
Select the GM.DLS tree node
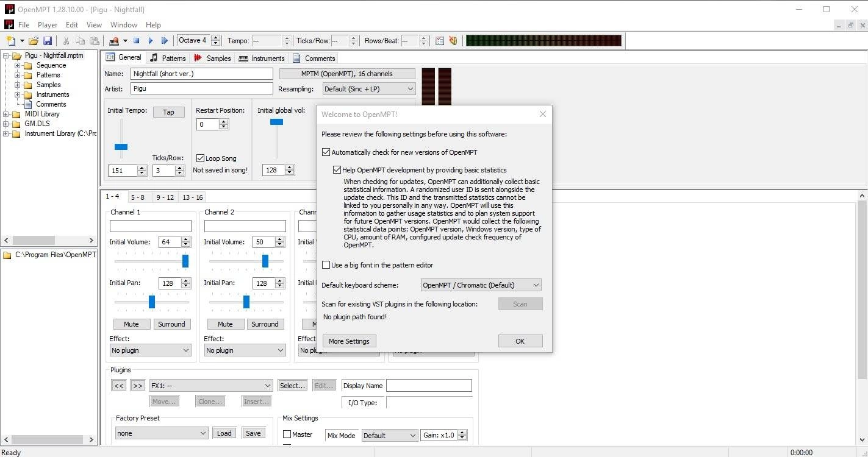37,124
